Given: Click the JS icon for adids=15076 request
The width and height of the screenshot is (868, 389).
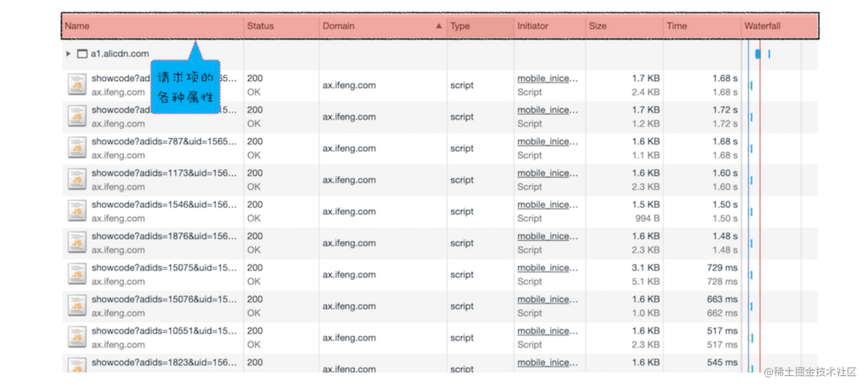Looking at the screenshot, I should pos(76,306).
